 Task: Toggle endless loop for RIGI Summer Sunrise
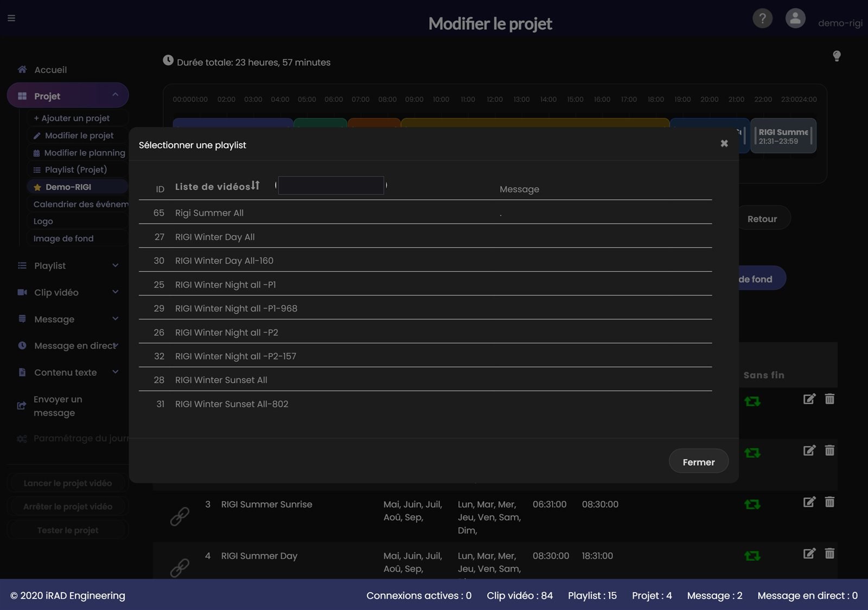click(x=752, y=504)
